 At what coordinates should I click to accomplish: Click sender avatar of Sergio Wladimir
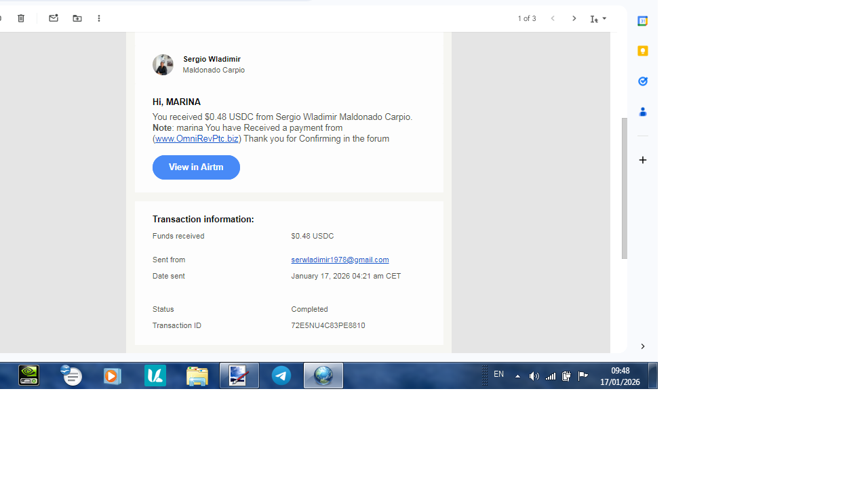[163, 64]
